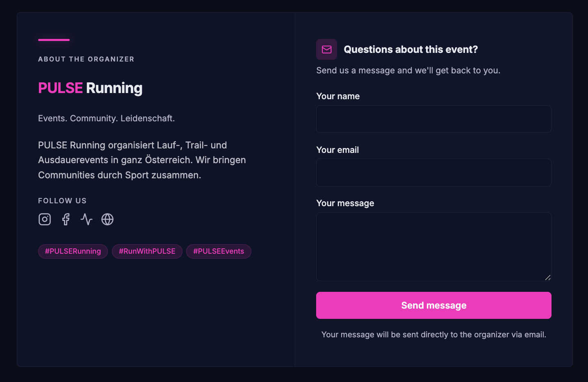
Task: Click the "Your message" field label
Action: (x=345, y=203)
